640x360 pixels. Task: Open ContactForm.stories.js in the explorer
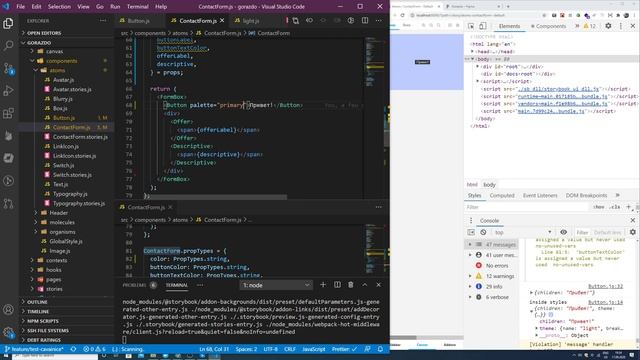[x=80, y=137]
